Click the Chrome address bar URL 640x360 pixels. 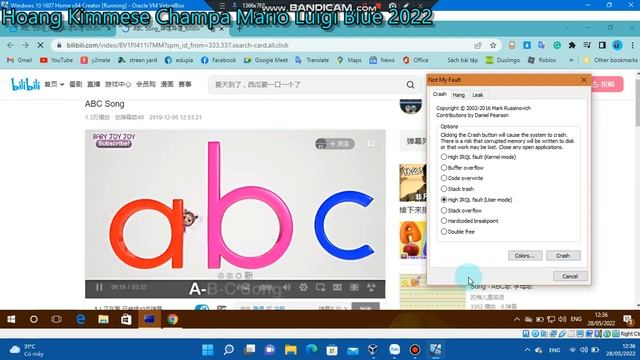[x=177, y=45]
